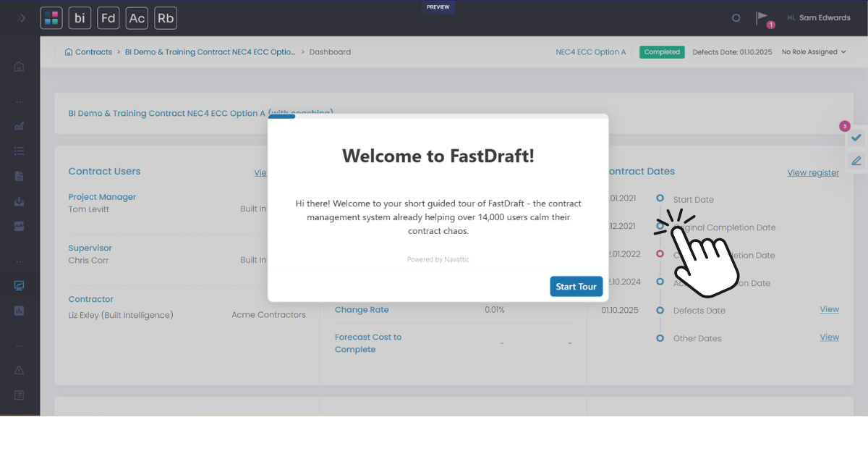Click the green Completed status badge

662,52
